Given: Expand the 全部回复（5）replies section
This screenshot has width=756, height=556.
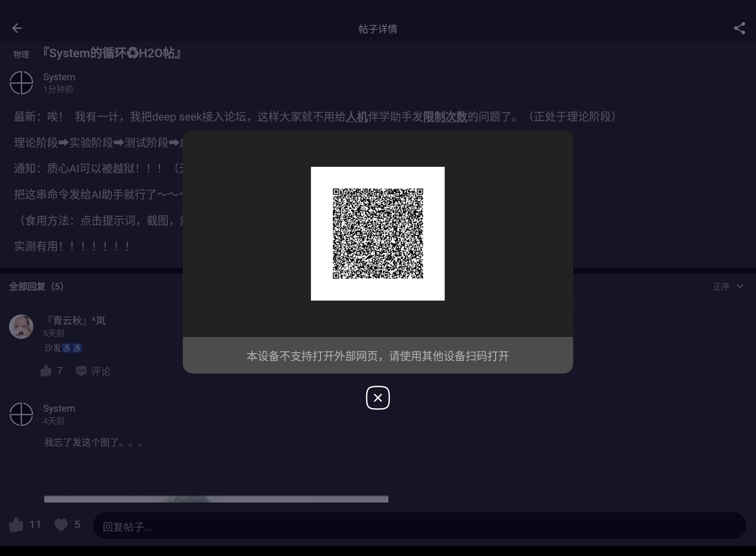Looking at the screenshot, I should click(x=36, y=286).
